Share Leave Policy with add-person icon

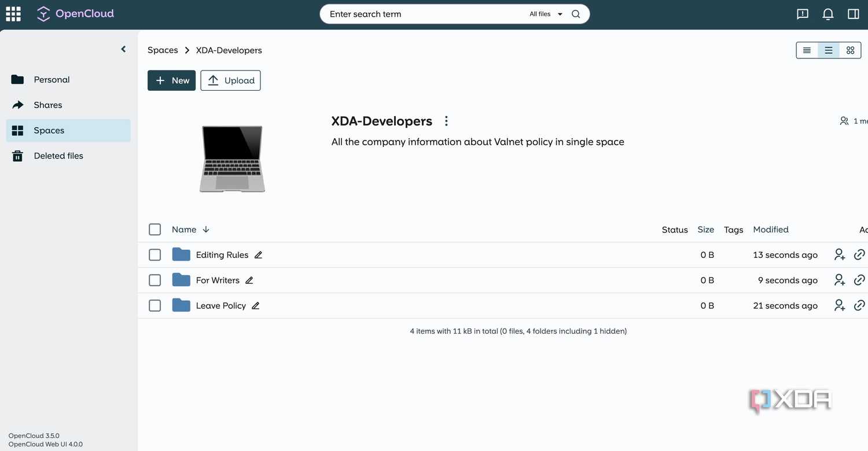[x=840, y=306]
